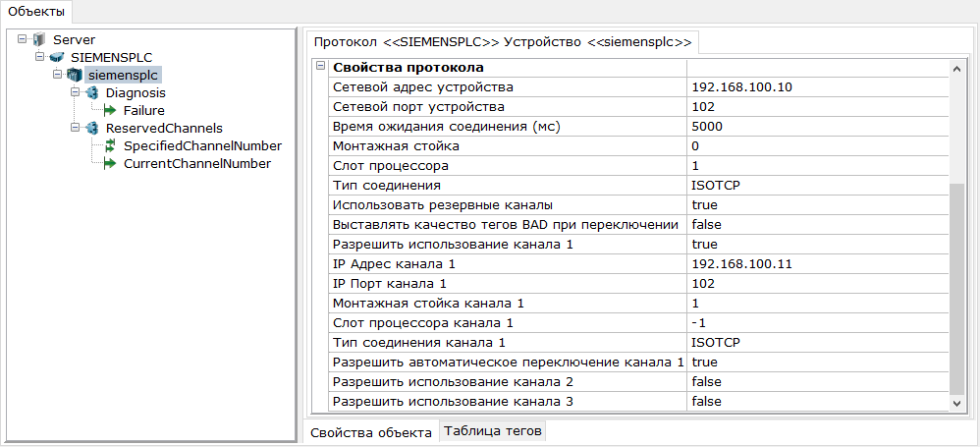
Task: Select the SpecifiedChannelNumber tag
Action: [x=202, y=145]
